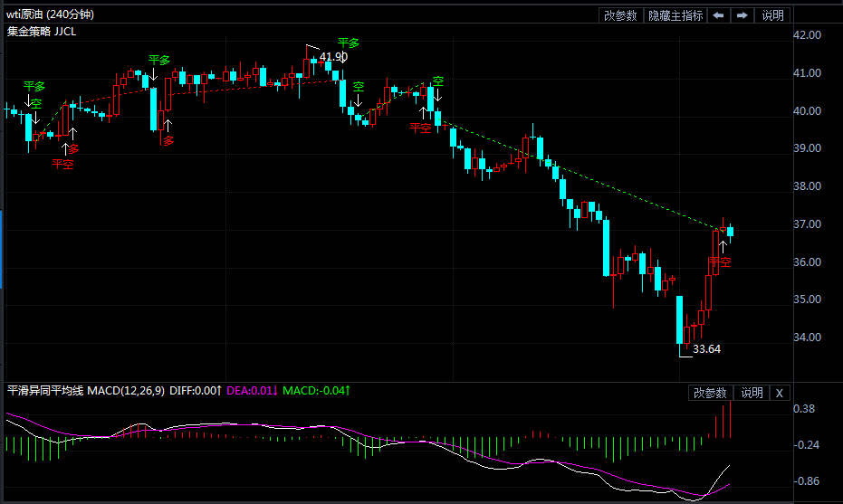This screenshot has height=504, width=843.
Task: Select the 平滑异同平均线 MACD(12,26,9) label
Action: [x=85, y=391]
